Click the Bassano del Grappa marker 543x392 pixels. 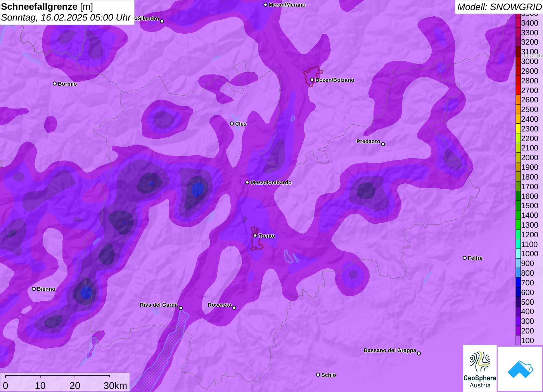418,353
